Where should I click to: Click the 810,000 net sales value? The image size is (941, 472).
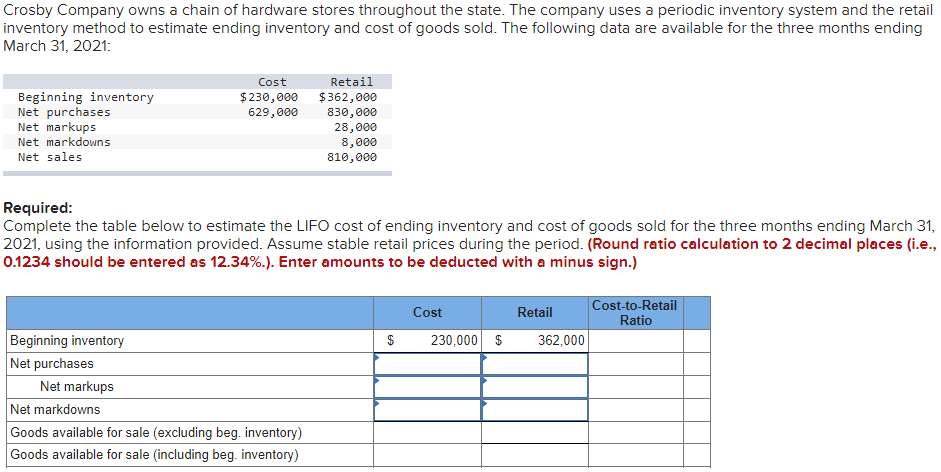pyautogui.click(x=352, y=157)
